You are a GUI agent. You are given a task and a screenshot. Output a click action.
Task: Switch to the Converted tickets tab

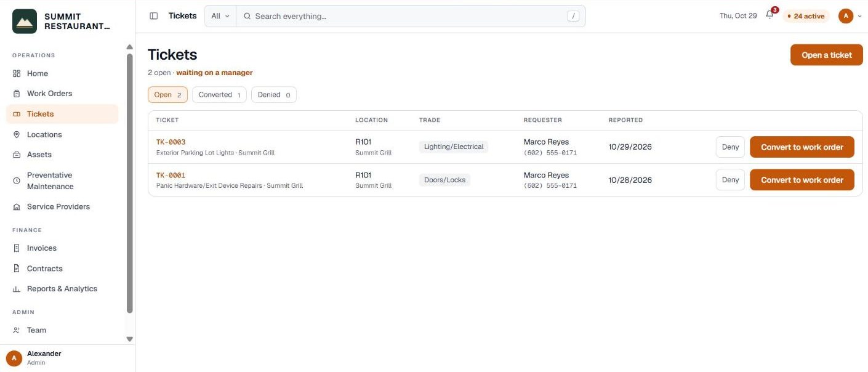219,95
